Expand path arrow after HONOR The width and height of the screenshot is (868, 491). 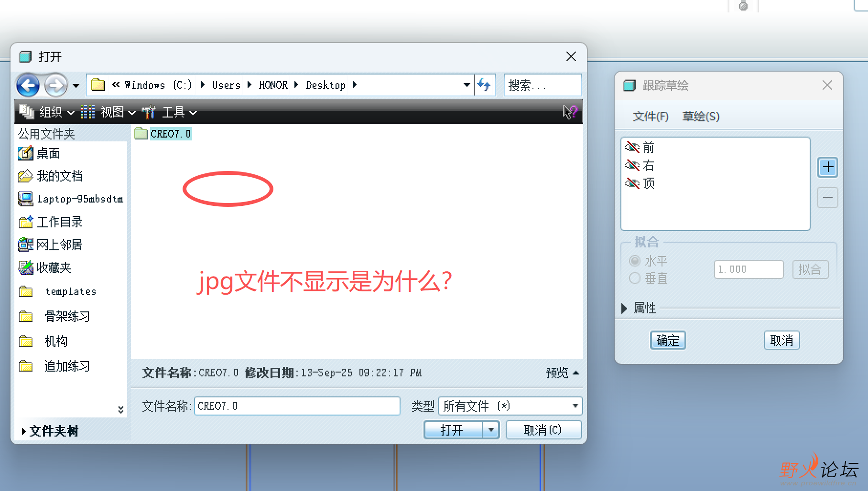[296, 85]
